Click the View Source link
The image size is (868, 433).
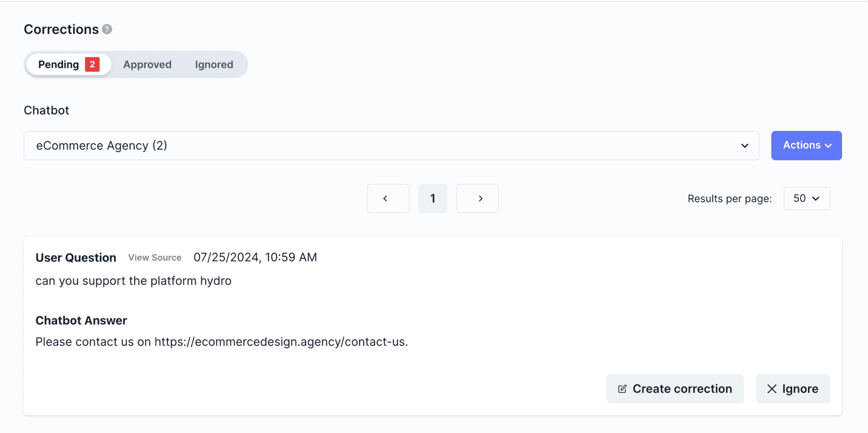tap(155, 257)
